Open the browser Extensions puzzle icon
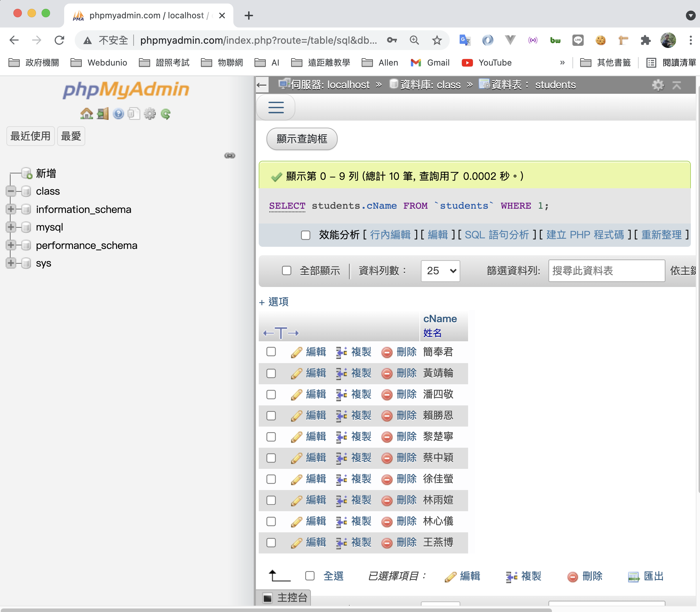 (x=645, y=40)
